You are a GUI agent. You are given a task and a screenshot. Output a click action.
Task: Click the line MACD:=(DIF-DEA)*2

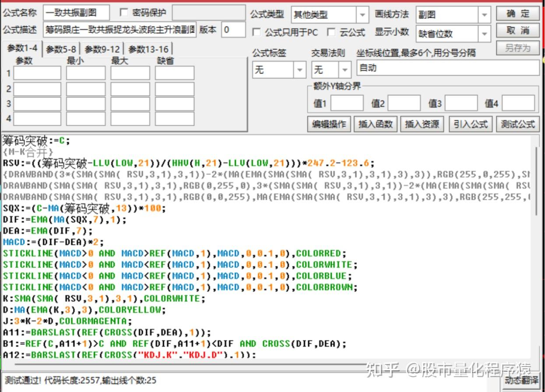(x=53, y=242)
